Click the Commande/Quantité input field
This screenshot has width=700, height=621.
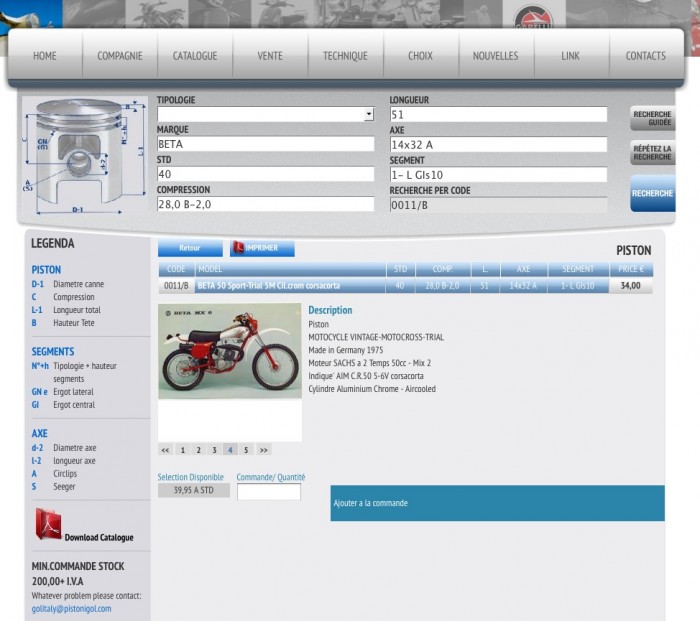pos(268,492)
